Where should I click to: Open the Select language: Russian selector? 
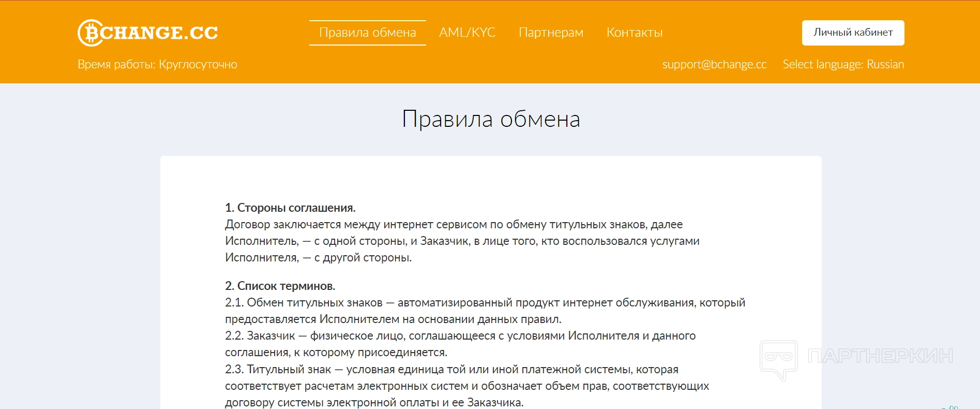(843, 64)
